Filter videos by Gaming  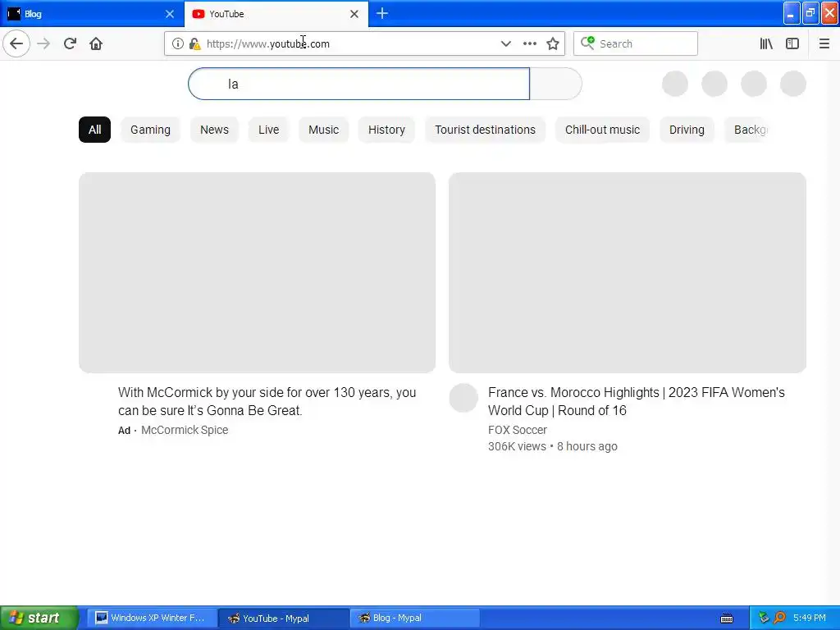[x=151, y=130]
